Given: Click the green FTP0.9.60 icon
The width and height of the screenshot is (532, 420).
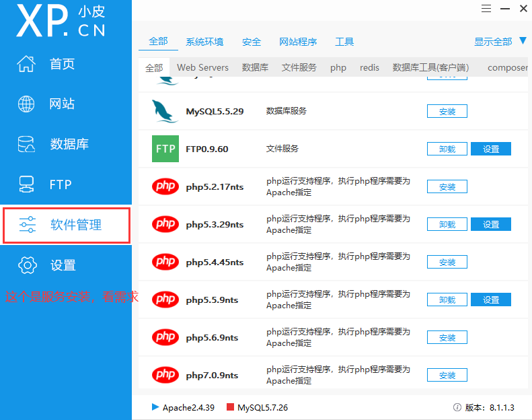Looking at the screenshot, I should pyautogui.click(x=165, y=149).
